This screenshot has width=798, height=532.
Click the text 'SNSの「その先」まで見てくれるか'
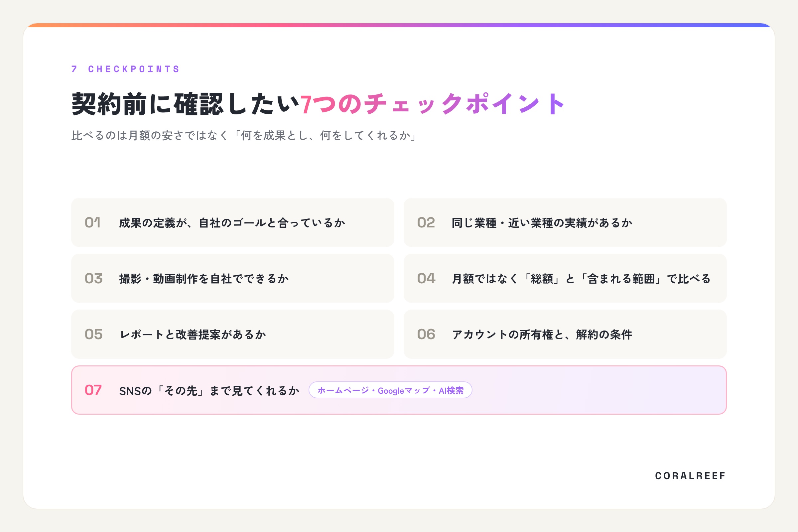[209, 390]
